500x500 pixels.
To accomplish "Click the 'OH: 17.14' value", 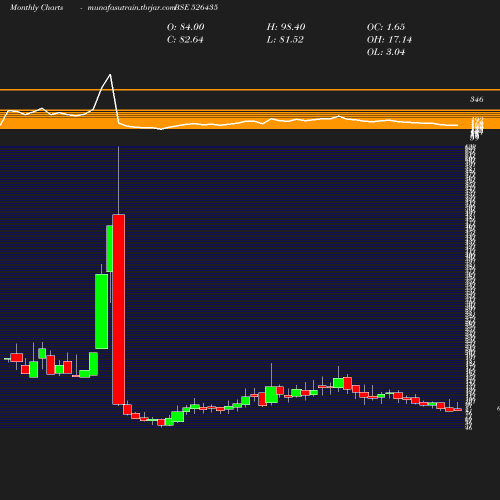I will [x=389, y=40].
